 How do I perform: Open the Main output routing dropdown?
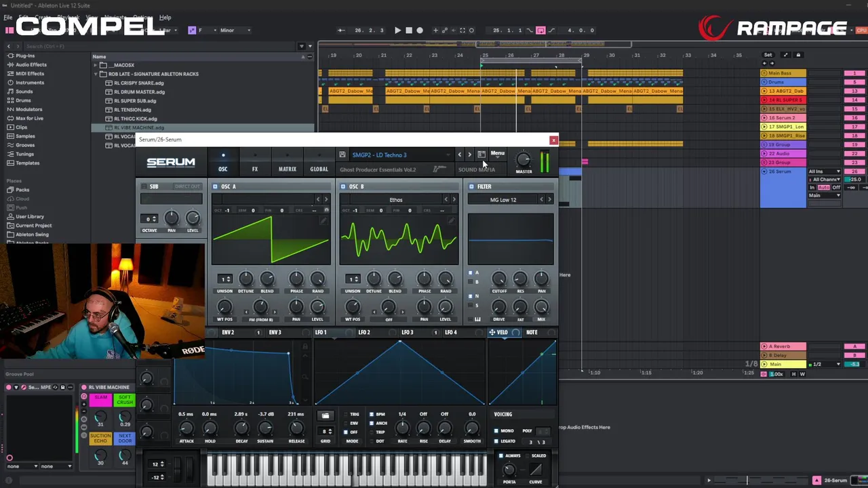point(824,195)
